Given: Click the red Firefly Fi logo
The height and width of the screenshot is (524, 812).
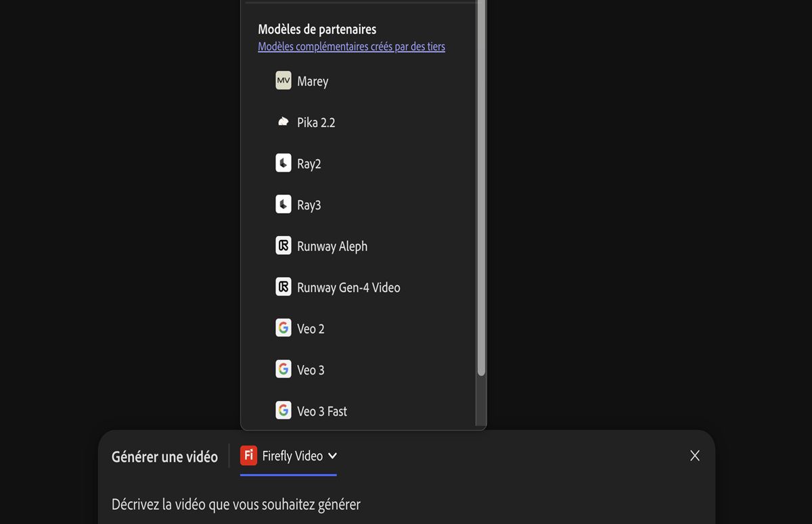Looking at the screenshot, I should click(x=248, y=456).
